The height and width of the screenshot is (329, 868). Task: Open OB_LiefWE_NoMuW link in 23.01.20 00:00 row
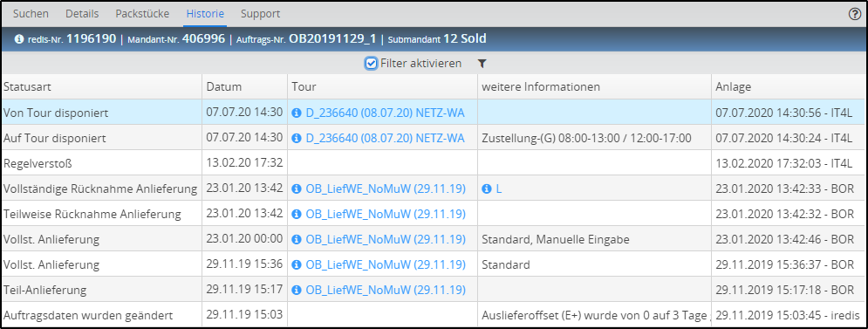[386, 239]
